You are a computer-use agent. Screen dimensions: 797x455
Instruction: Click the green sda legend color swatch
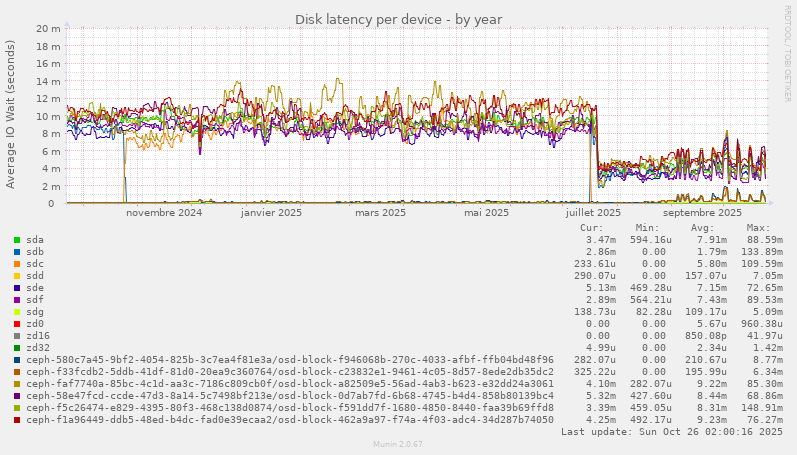tap(17, 240)
